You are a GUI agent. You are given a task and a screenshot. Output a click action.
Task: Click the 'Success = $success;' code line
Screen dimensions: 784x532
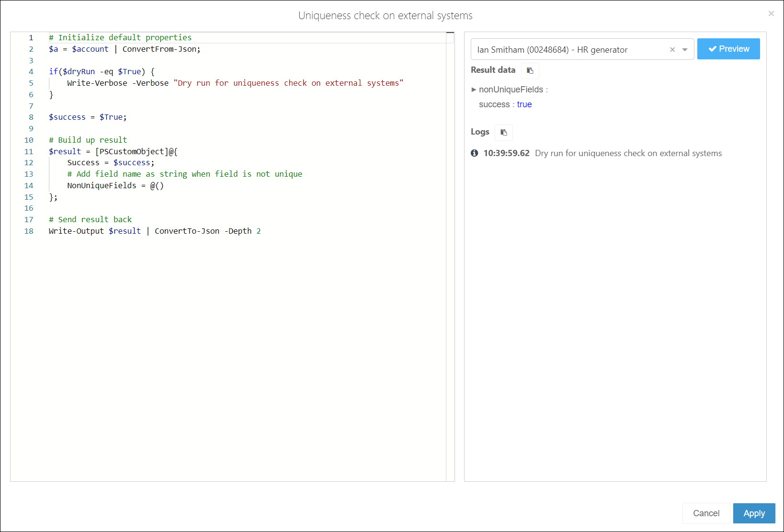click(111, 162)
